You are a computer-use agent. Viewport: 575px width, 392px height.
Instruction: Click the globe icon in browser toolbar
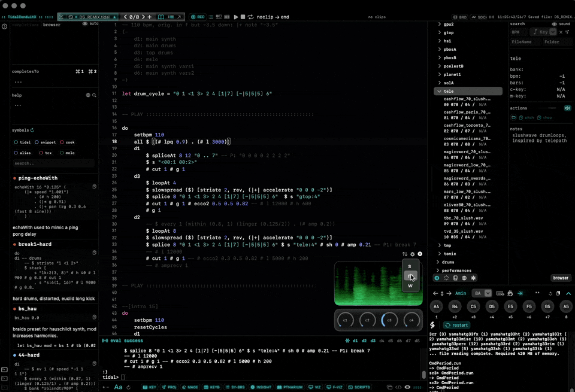click(x=464, y=278)
